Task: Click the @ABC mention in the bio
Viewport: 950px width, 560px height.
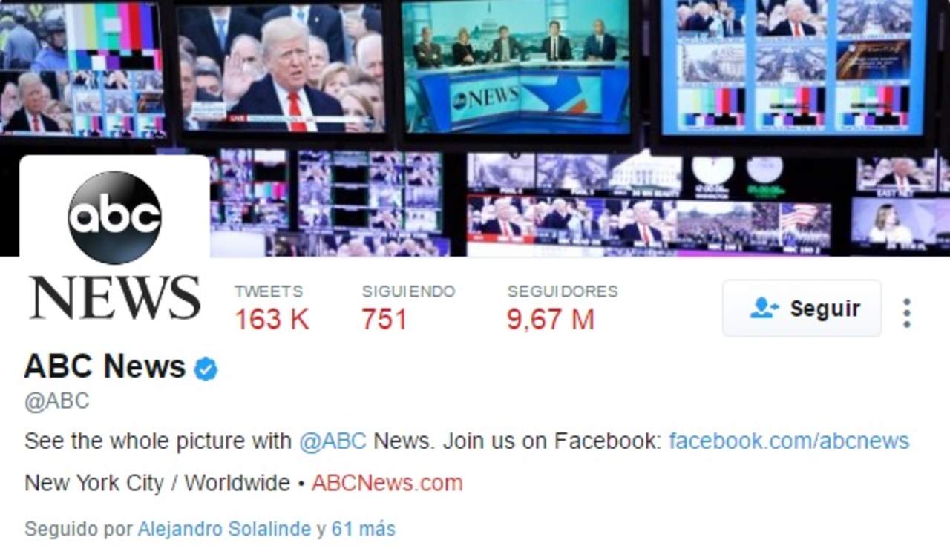Action: tap(332, 441)
